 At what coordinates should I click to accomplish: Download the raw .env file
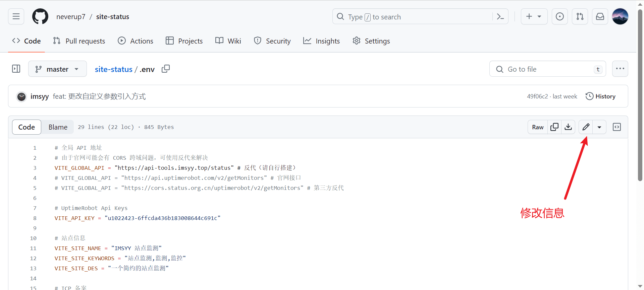tap(568, 127)
